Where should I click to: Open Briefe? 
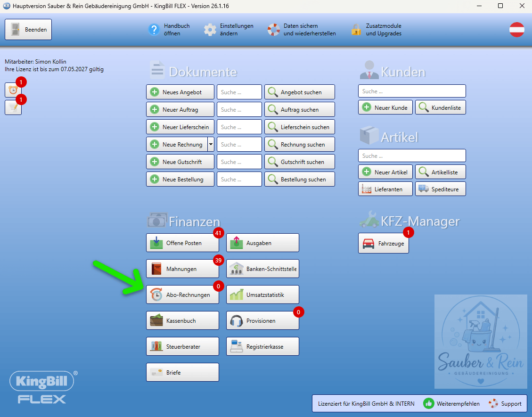182,372
